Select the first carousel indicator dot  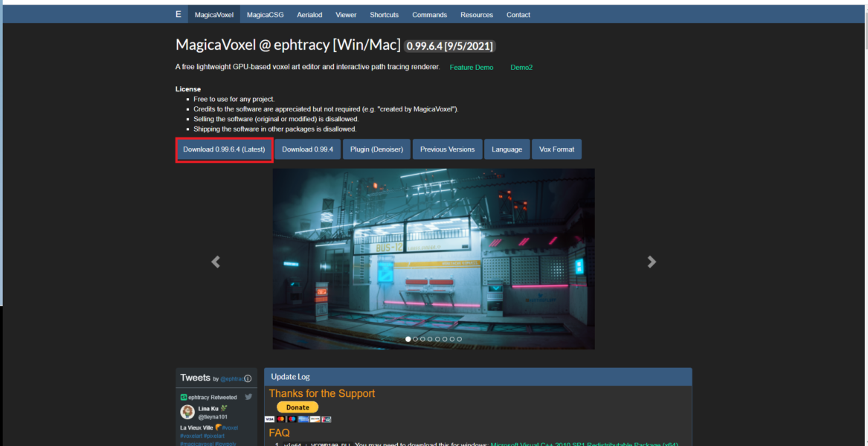(408, 339)
